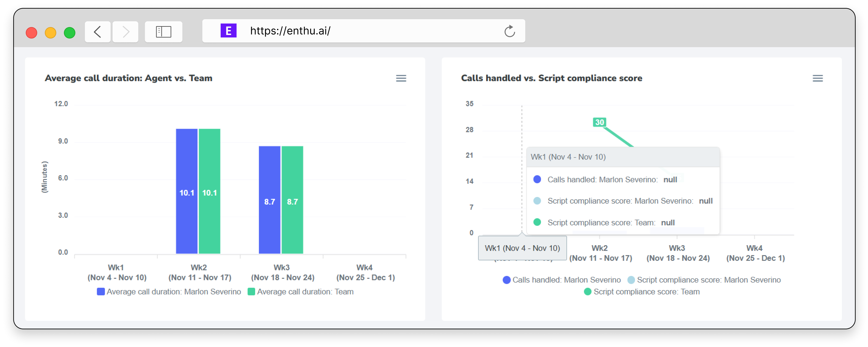This screenshot has height=347, width=868.
Task: Toggle Average call duration: Marlon Severino legend
Action: (x=169, y=291)
